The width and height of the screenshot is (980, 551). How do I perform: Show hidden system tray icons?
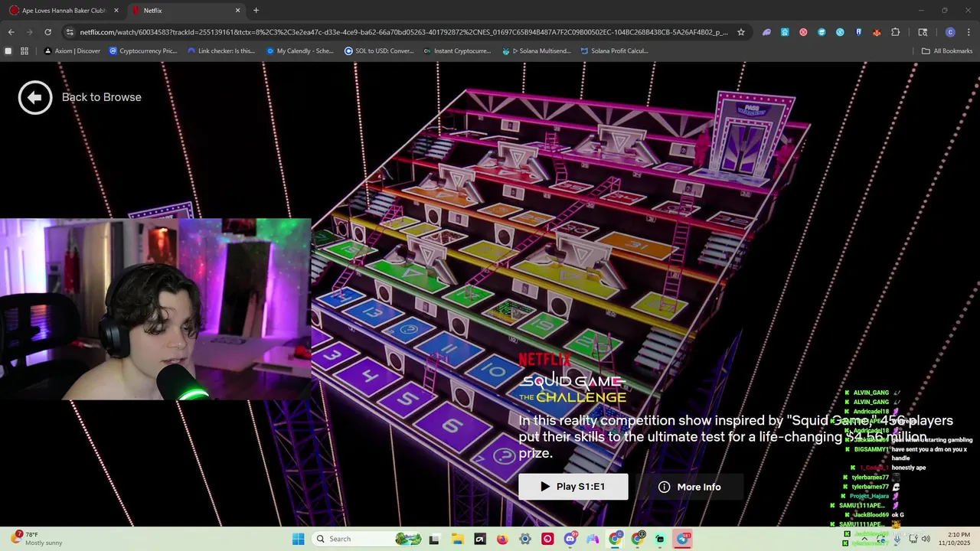[864, 539]
